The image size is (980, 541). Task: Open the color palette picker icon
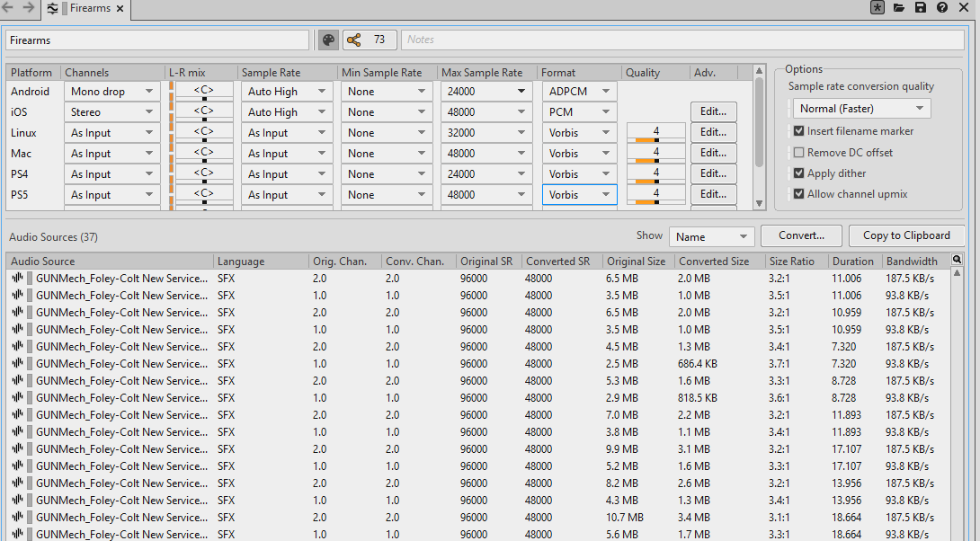[328, 40]
